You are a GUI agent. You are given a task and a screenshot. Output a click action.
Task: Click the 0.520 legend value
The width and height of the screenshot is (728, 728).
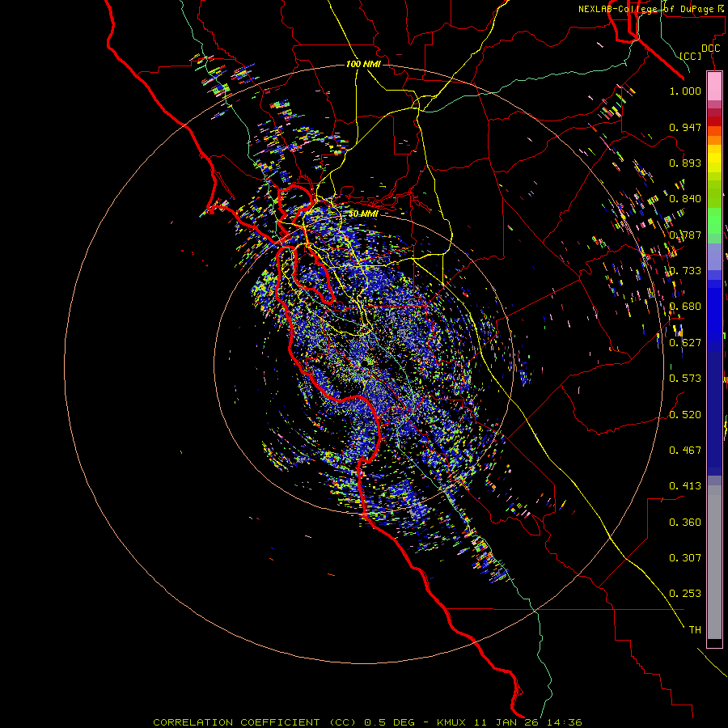pos(685,415)
